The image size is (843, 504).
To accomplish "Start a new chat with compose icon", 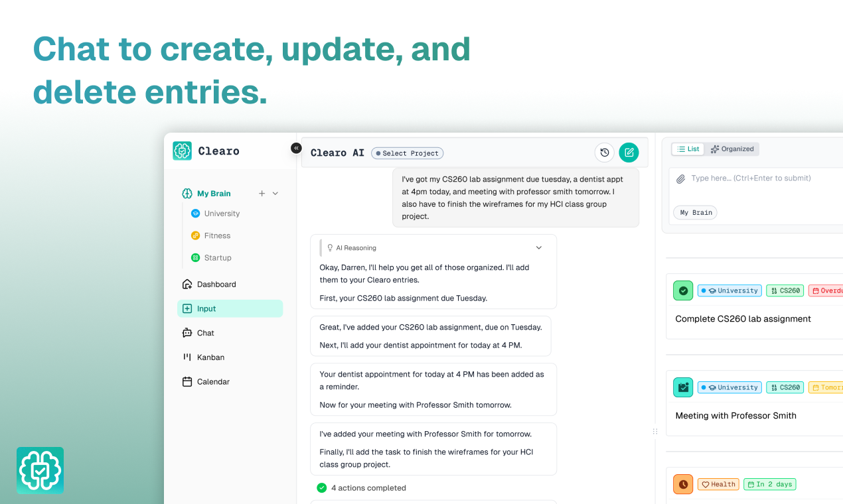I will click(x=629, y=153).
